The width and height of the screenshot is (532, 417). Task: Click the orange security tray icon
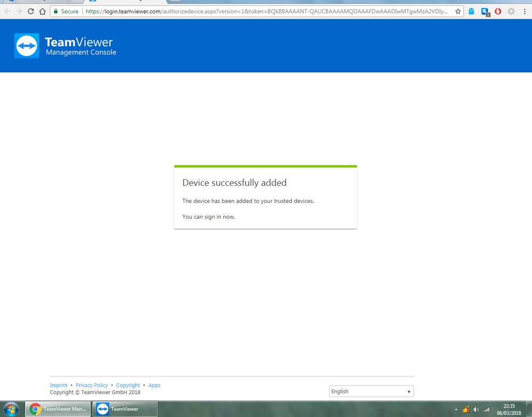tap(466, 410)
